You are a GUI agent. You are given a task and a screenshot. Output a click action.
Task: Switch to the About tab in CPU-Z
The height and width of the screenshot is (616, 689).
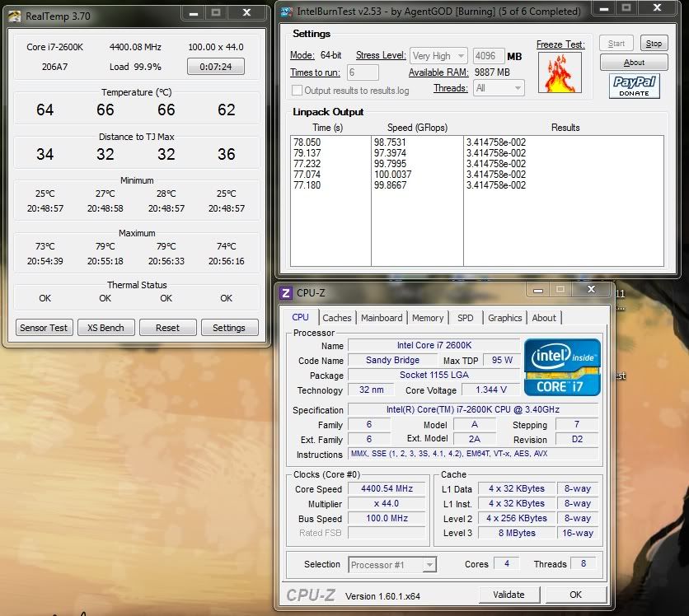tap(544, 318)
